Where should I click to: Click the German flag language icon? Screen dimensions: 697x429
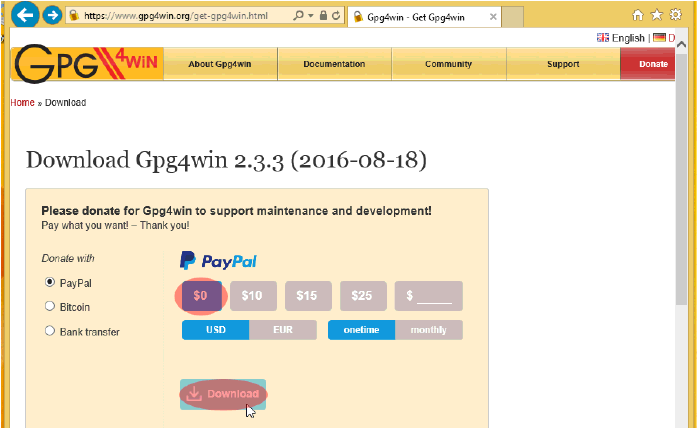click(x=659, y=38)
